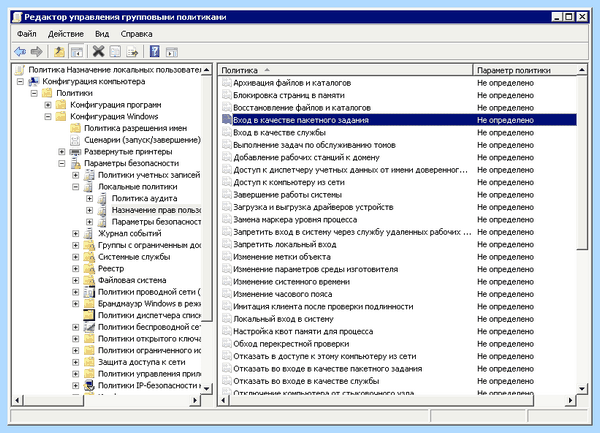Click the Политики беспроводной сети icon
The width and height of the screenshot is (600, 433).
(89, 327)
